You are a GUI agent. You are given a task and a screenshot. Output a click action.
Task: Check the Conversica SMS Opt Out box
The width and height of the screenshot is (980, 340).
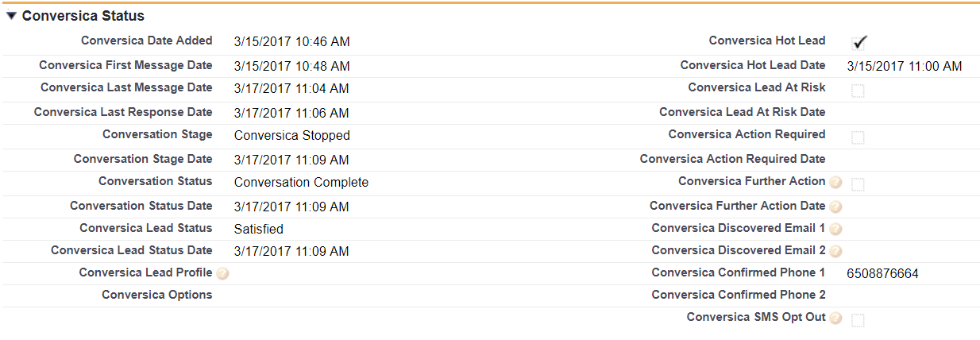(x=858, y=320)
